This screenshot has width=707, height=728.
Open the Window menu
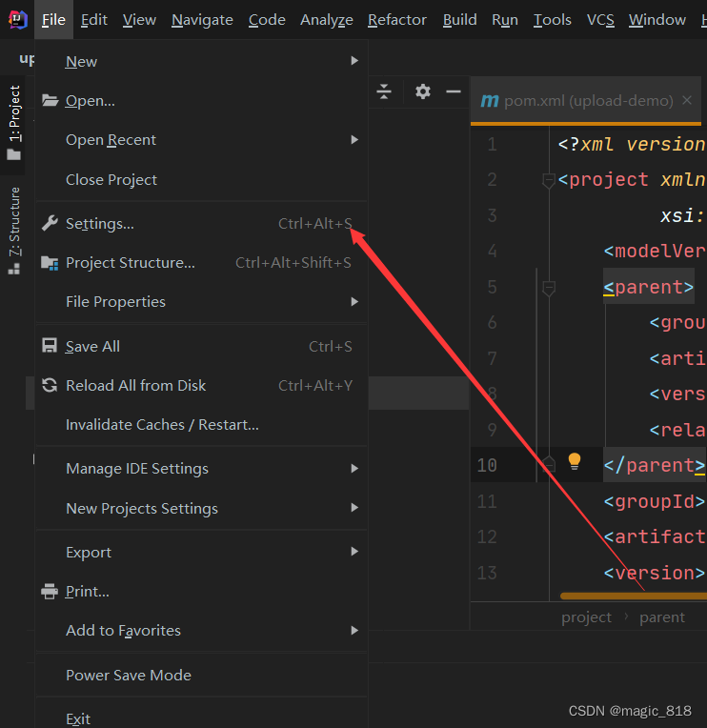656,19
